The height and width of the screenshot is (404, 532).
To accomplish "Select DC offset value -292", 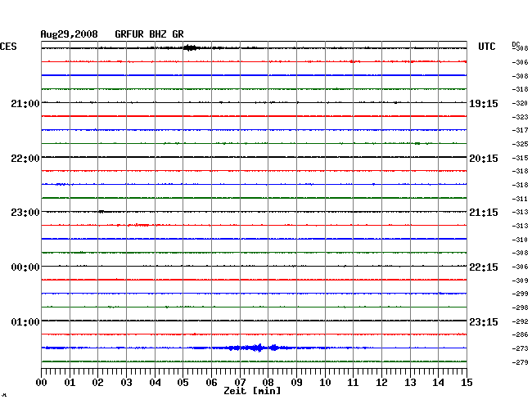I will point(520,321).
